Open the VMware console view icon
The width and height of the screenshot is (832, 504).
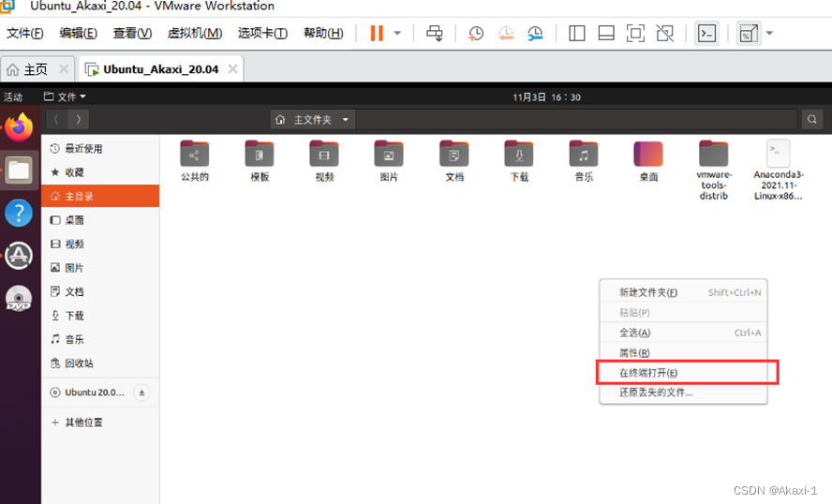(706, 34)
